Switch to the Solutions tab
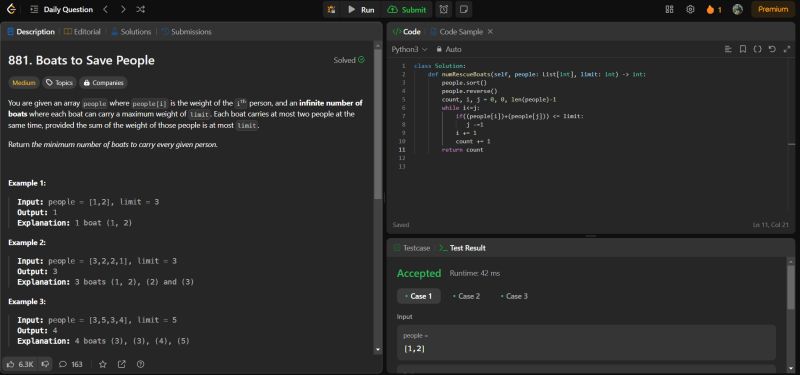Screen dimensions: 800x375 (131, 32)
